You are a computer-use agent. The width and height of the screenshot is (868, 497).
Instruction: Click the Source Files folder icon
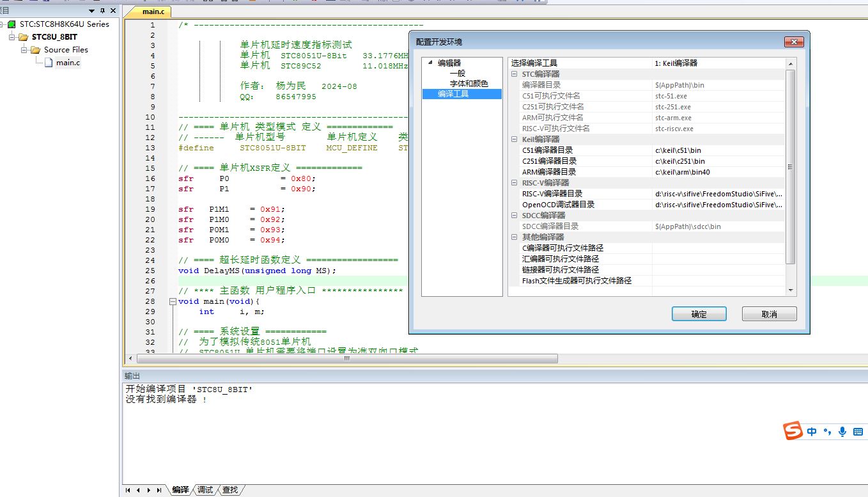36,50
